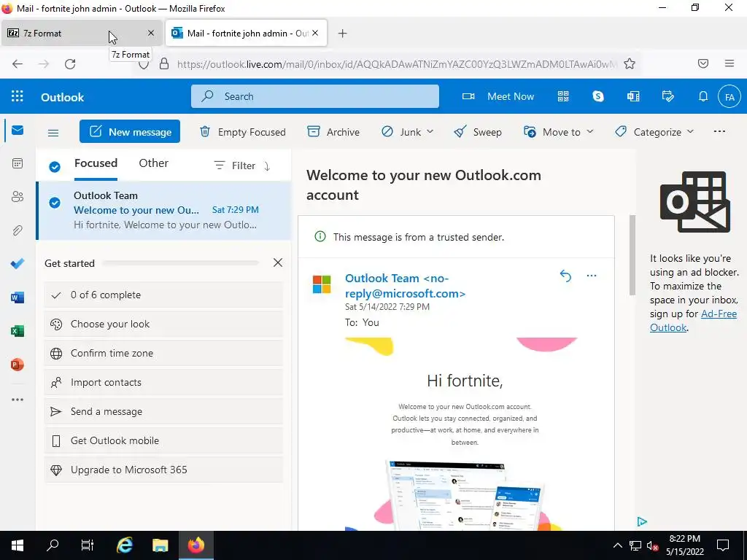
Task: Switch to the Focused tab
Action: point(96,163)
